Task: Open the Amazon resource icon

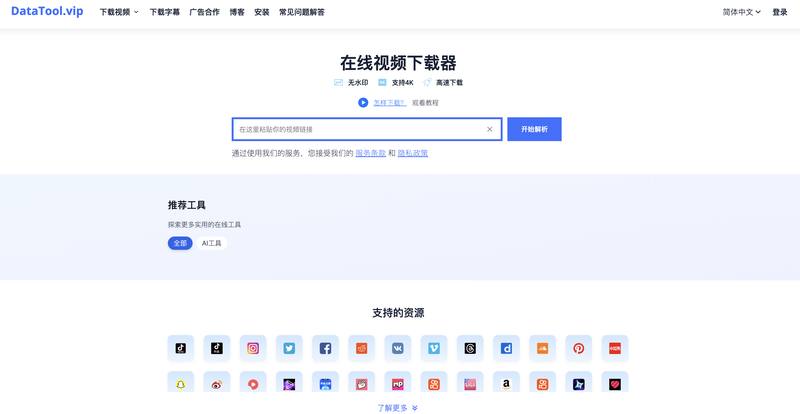Action: pos(507,383)
